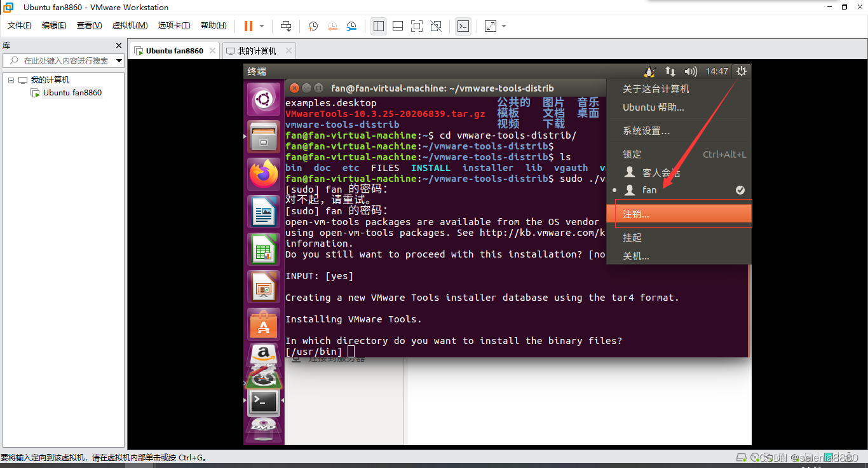868x468 pixels.
Task: Click the VMwareTools tar.gz filename in terminal
Action: click(385, 114)
